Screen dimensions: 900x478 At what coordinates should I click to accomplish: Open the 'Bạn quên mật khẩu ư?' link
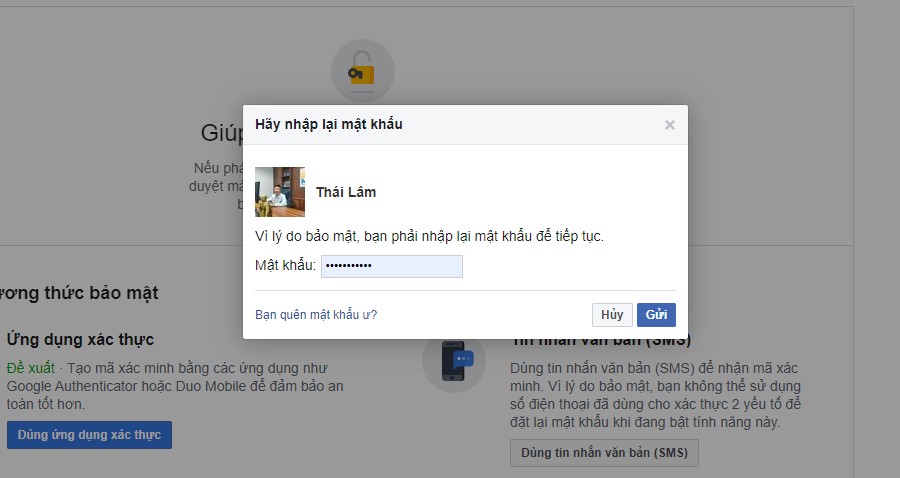[316, 314]
